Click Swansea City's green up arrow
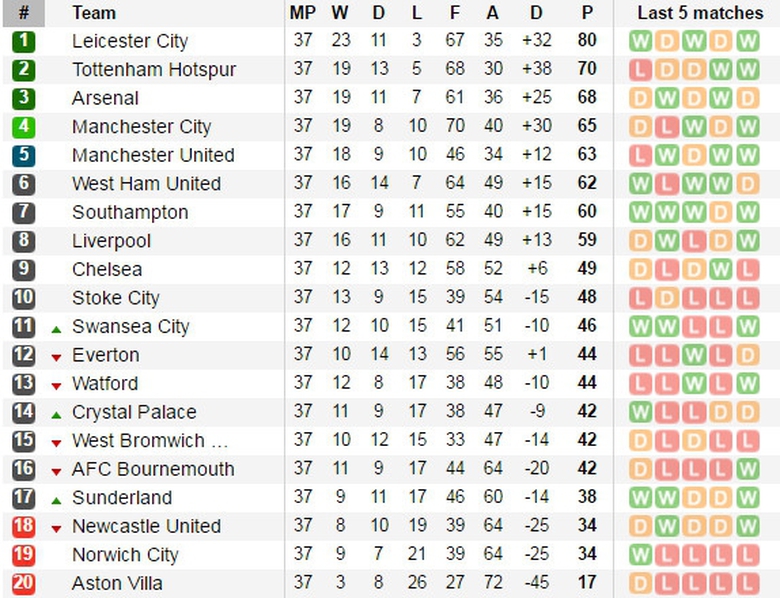 56,328
